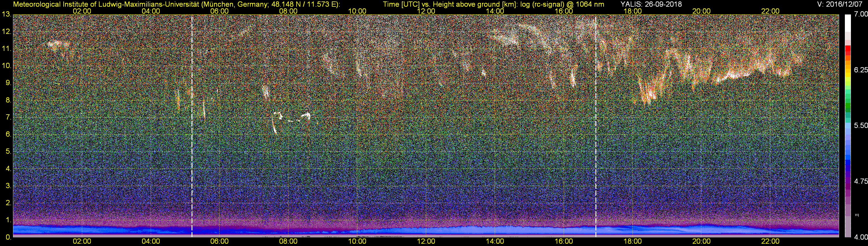Click the 10:00 label on the bottom time axis

click(357, 241)
